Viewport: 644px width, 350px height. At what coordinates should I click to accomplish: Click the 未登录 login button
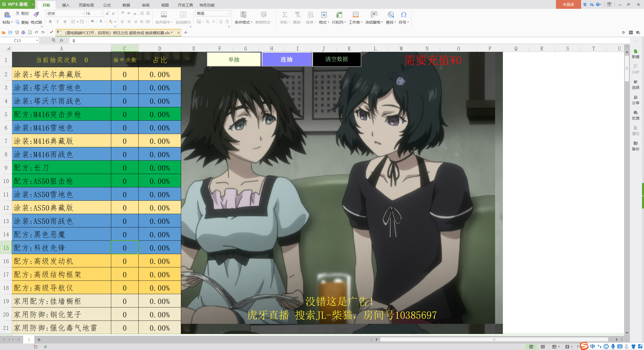point(568,4)
